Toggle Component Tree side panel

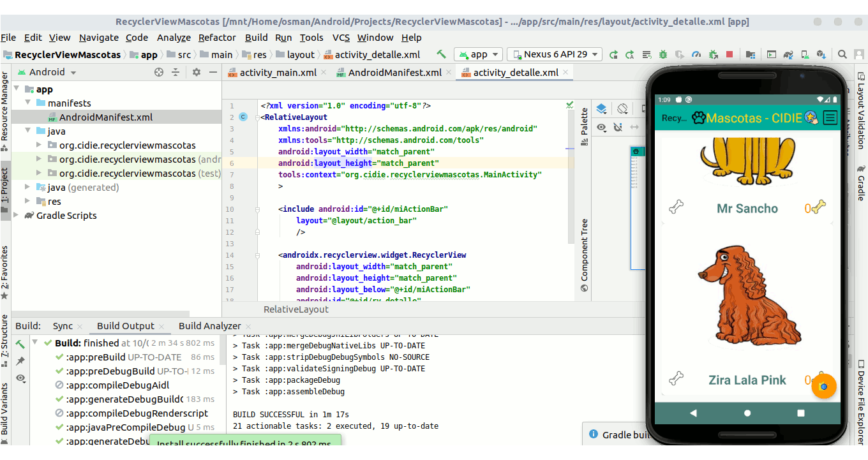583,255
